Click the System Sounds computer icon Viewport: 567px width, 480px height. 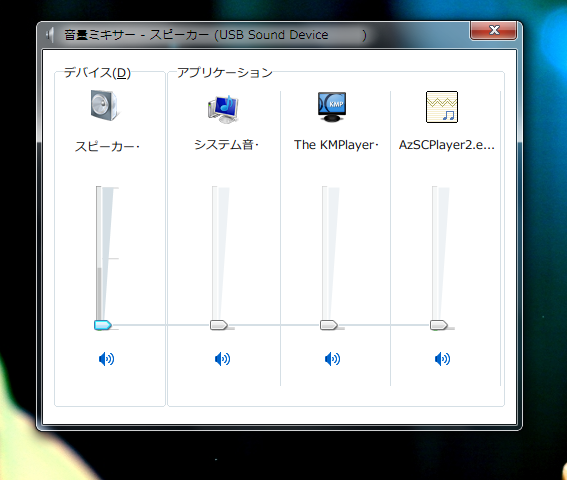[x=223, y=109]
